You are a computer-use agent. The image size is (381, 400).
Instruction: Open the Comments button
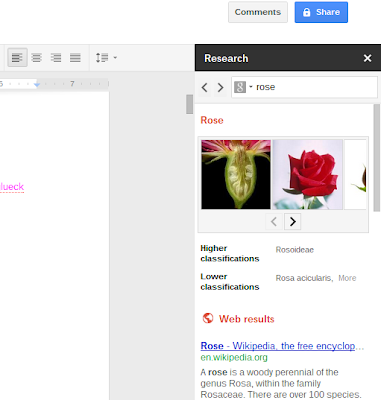point(258,12)
